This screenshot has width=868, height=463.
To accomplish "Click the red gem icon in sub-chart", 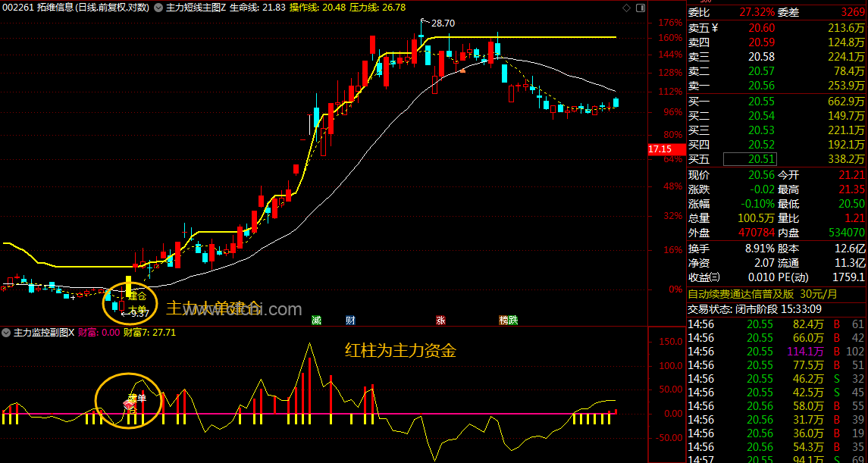I will [x=128, y=406].
